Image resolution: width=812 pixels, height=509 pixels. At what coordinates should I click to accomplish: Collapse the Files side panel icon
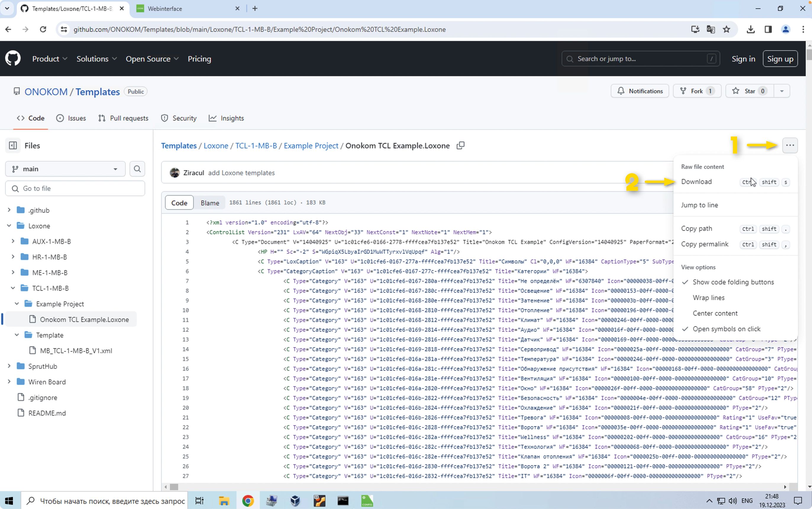pos(13,146)
